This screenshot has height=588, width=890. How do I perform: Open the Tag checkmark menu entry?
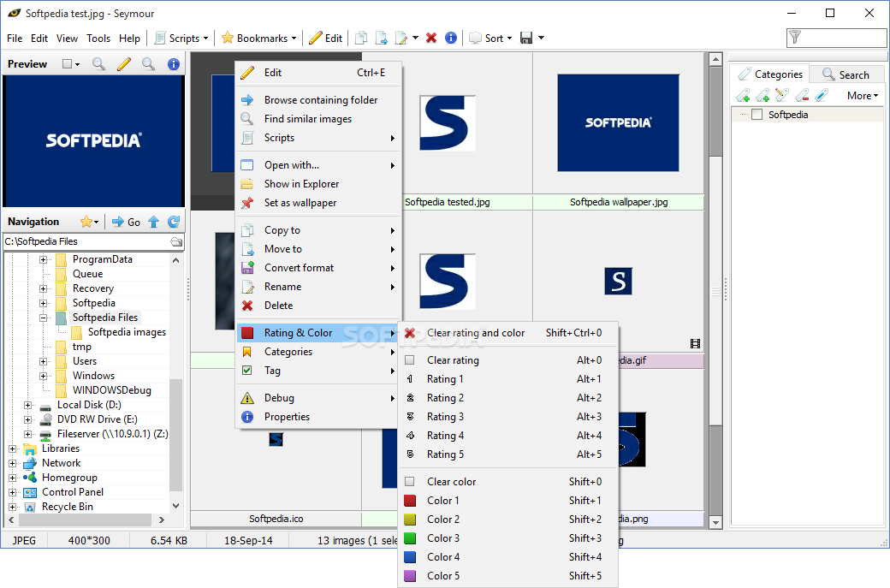[x=318, y=371]
